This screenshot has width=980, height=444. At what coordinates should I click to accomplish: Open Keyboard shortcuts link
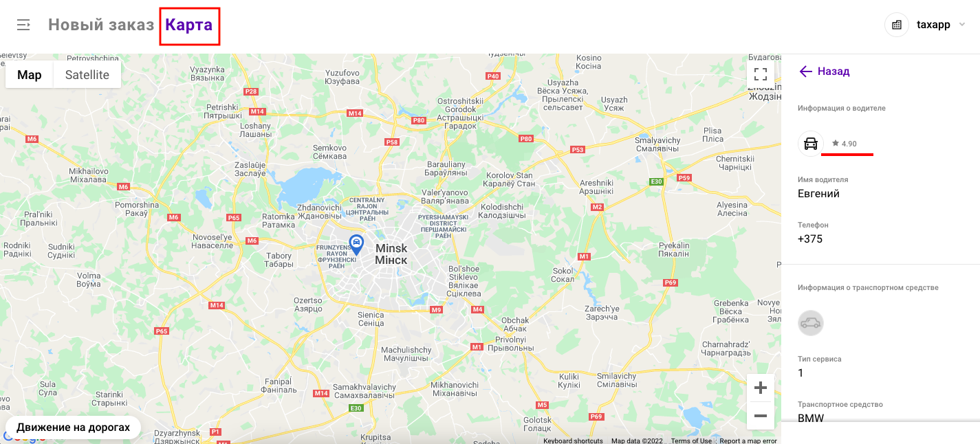click(573, 441)
